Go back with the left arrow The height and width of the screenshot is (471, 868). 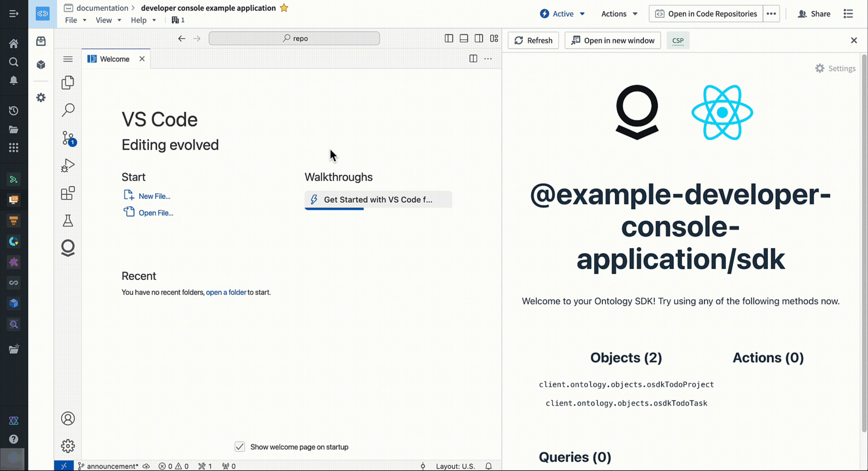[182, 38]
